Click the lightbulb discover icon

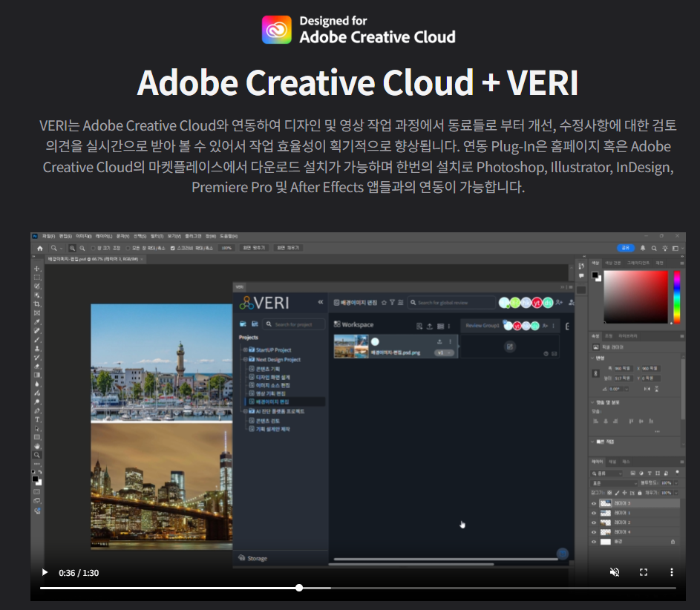(664, 248)
